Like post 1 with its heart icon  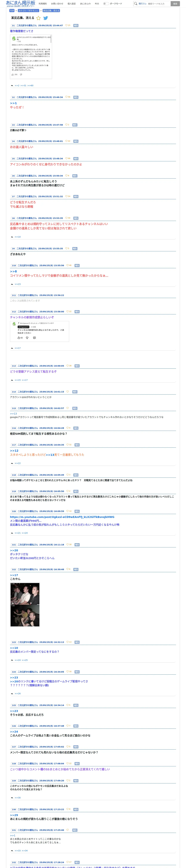pyautogui.click(x=66, y=25)
